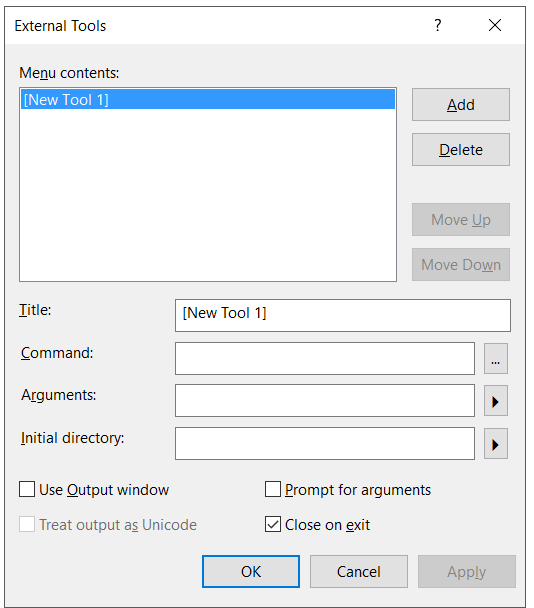Focus the Initial directory field
534x608 pixels.
[x=325, y=444]
